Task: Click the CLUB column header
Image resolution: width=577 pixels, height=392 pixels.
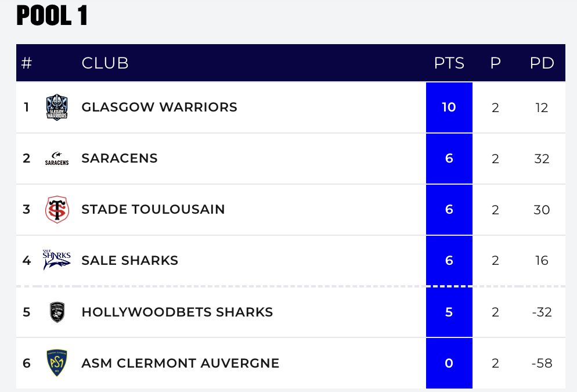Action: (105, 63)
